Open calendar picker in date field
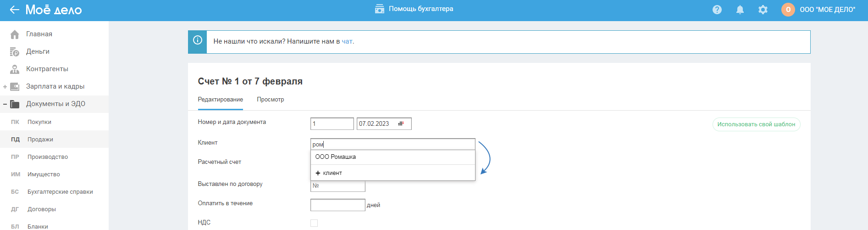 click(401, 124)
